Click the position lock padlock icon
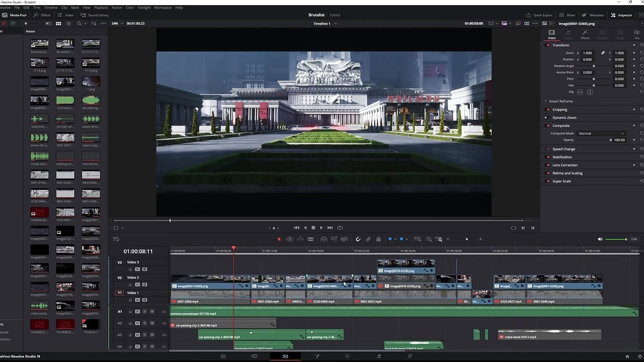 coord(378,239)
